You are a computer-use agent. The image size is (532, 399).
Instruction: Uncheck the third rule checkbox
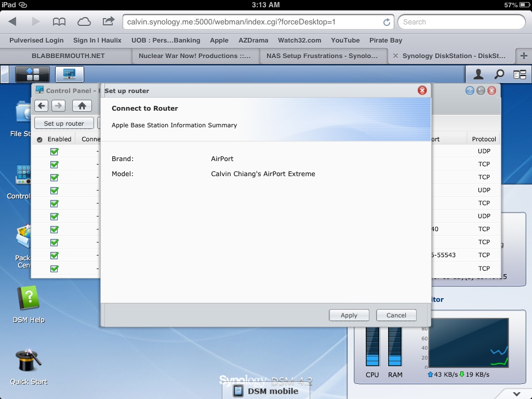click(54, 178)
